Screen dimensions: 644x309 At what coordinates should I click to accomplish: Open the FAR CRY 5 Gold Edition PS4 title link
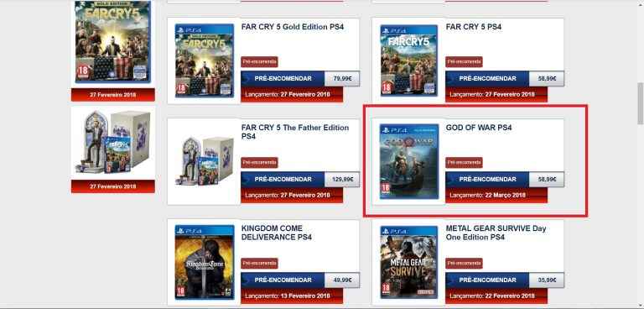click(293, 27)
